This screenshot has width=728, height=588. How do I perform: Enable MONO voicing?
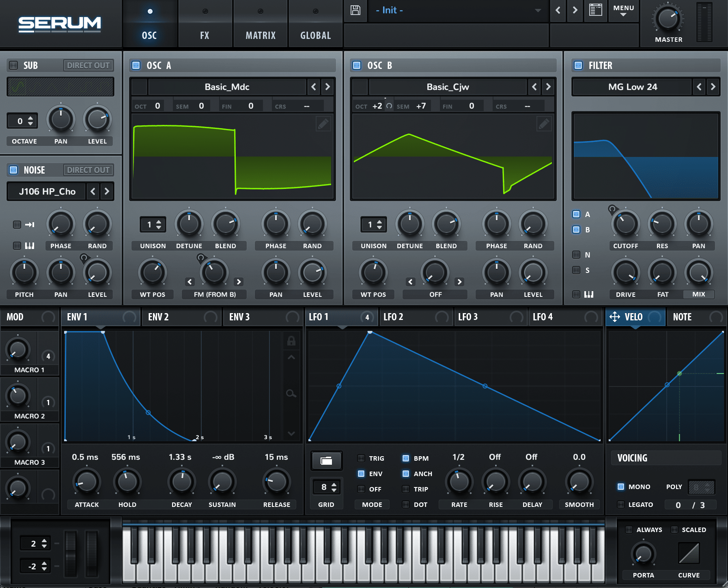pyautogui.click(x=621, y=487)
